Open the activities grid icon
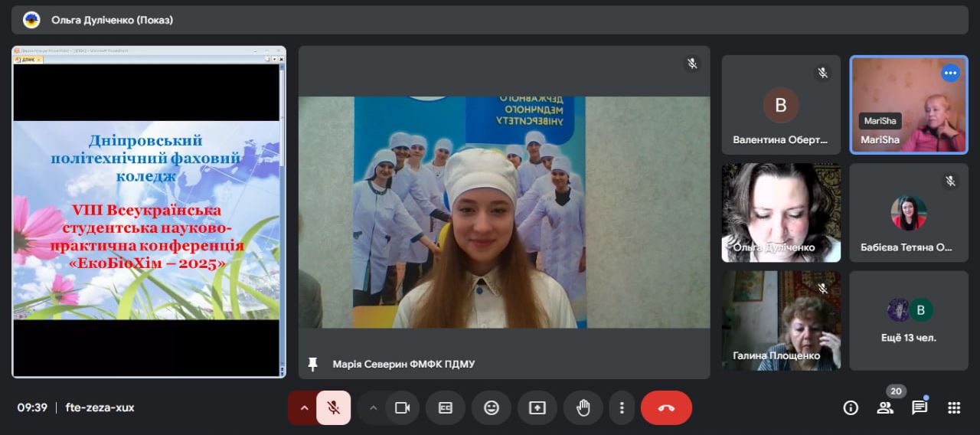 954,407
